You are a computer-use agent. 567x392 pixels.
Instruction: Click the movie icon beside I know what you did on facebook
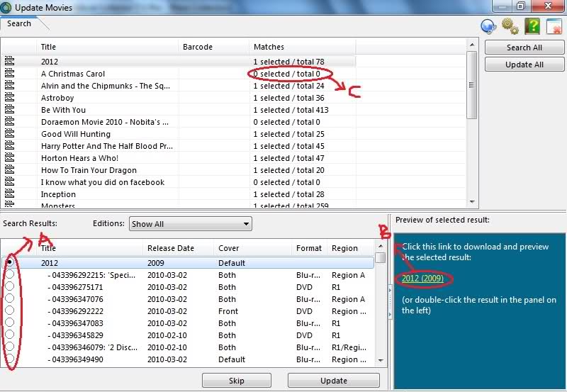[9, 182]
